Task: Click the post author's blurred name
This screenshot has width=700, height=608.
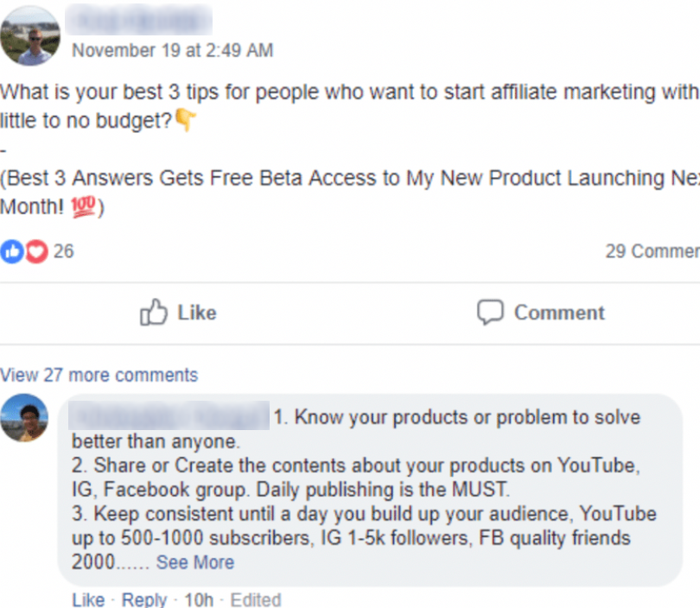Action: 143,19
